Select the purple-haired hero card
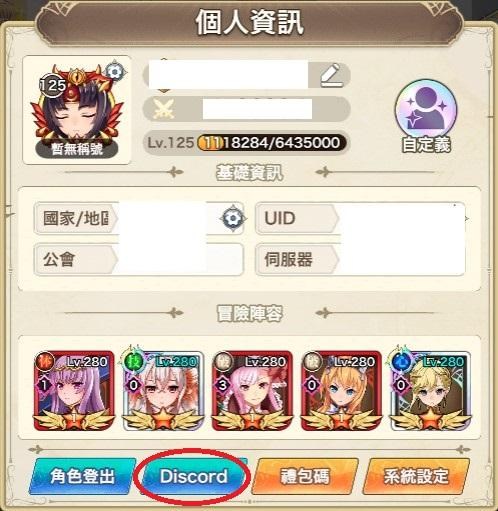Screen dimensions: 498x511 [74, 390]
